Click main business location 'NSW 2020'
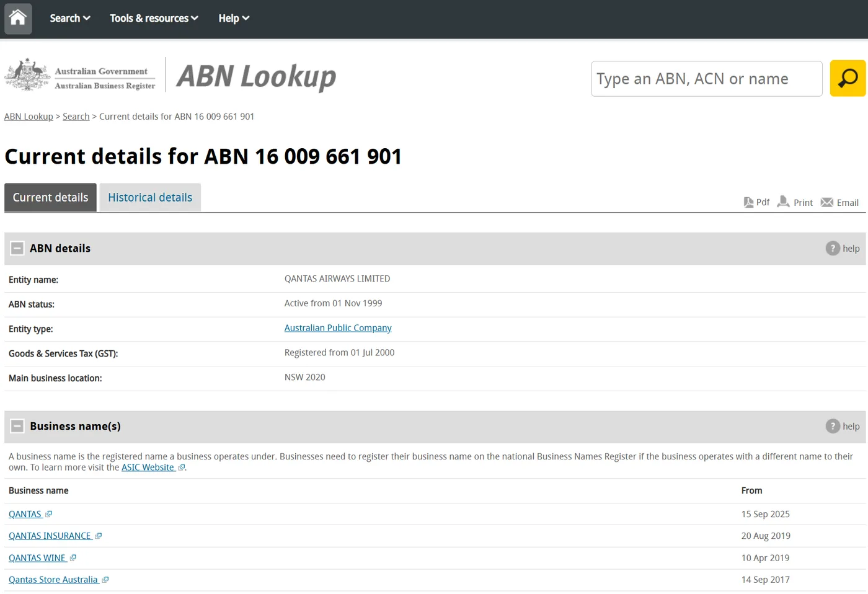 pos(304,377)
